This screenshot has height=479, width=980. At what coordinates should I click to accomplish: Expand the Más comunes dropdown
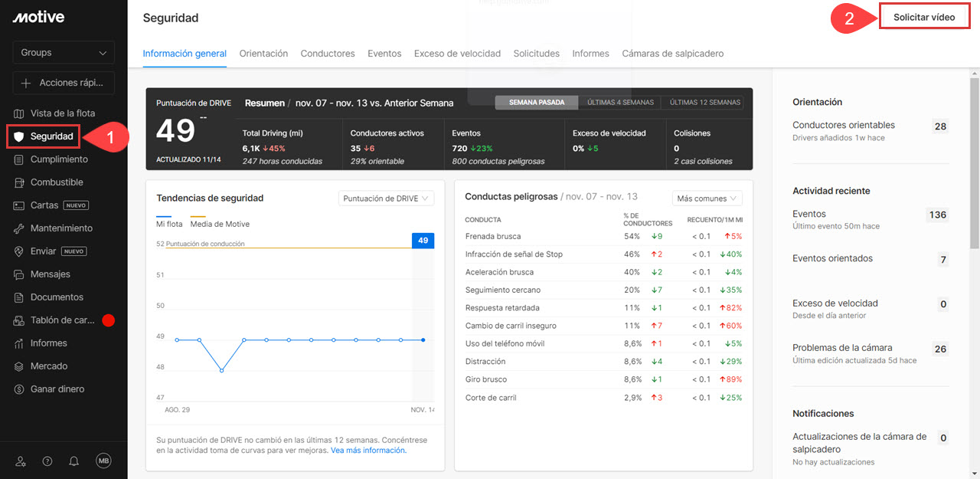click(x=707, y=198)
